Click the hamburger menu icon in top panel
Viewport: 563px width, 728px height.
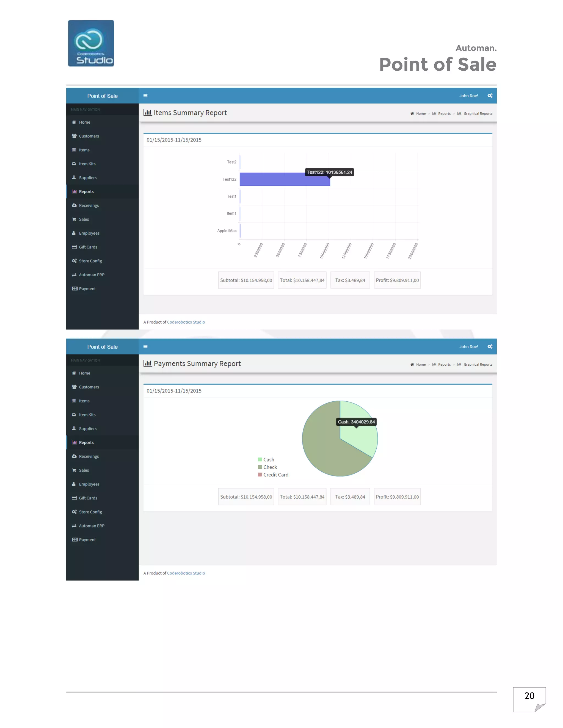pyautogui.click(x=145, y=96)
